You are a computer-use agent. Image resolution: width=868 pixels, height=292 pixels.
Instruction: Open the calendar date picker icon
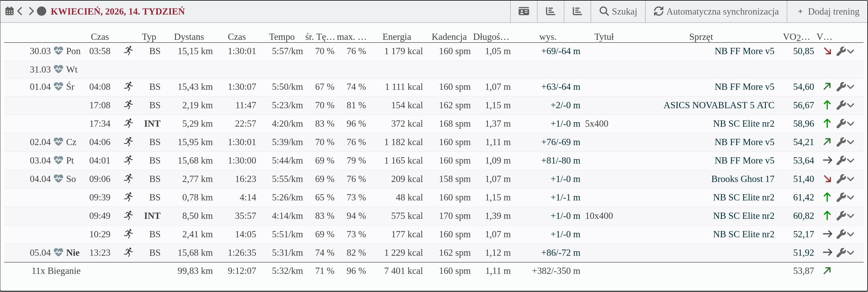coord(10,11)
